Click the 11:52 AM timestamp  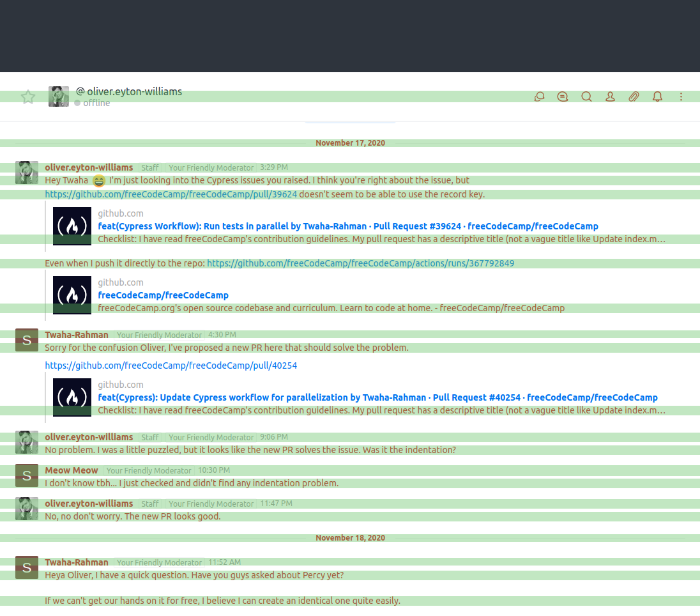tap(224, 562)
